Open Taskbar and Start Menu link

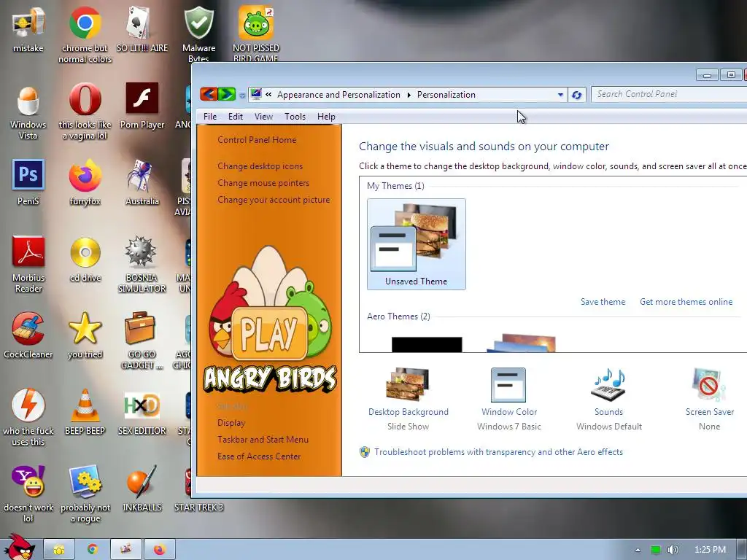tap(263, 439)
